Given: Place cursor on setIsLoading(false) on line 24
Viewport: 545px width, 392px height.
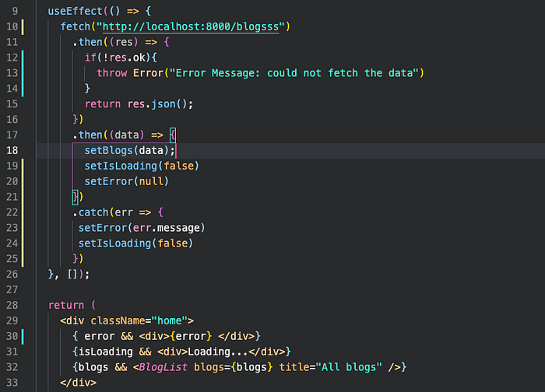Looking at the screenshot, I should pos(135,243).
